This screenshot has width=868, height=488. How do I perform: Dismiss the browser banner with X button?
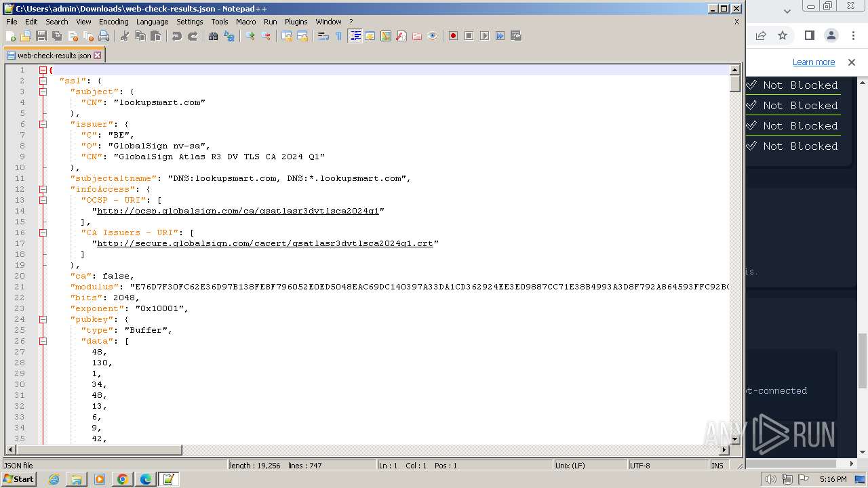852,62
